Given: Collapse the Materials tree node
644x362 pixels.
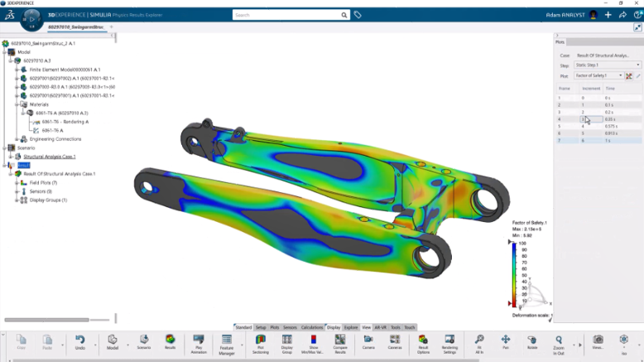Looking at the screenshot, I should tap(17, 104).
